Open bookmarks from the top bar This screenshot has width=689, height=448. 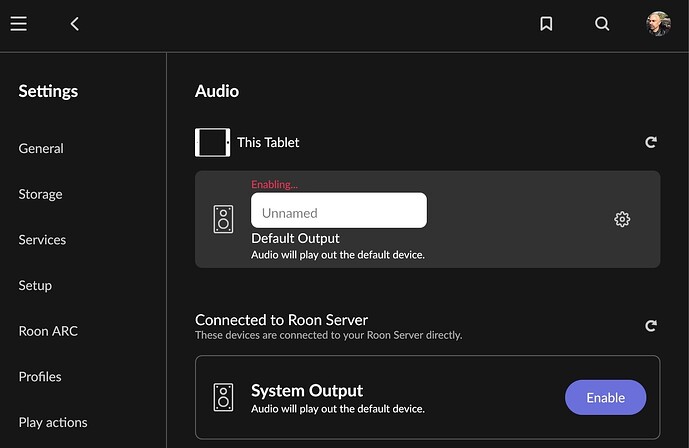(x=546, y=24)
